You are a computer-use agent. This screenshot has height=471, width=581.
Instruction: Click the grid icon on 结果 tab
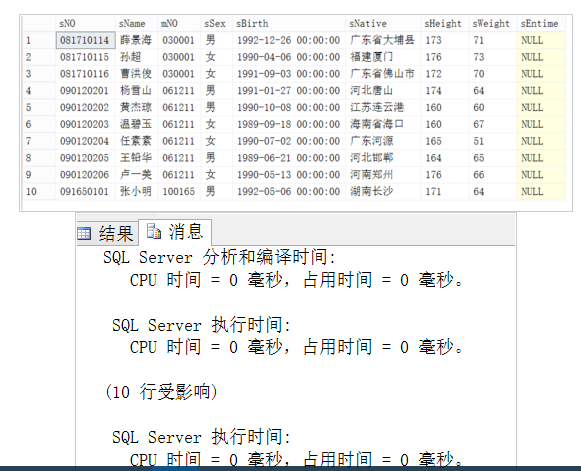[x=84, y=233]
